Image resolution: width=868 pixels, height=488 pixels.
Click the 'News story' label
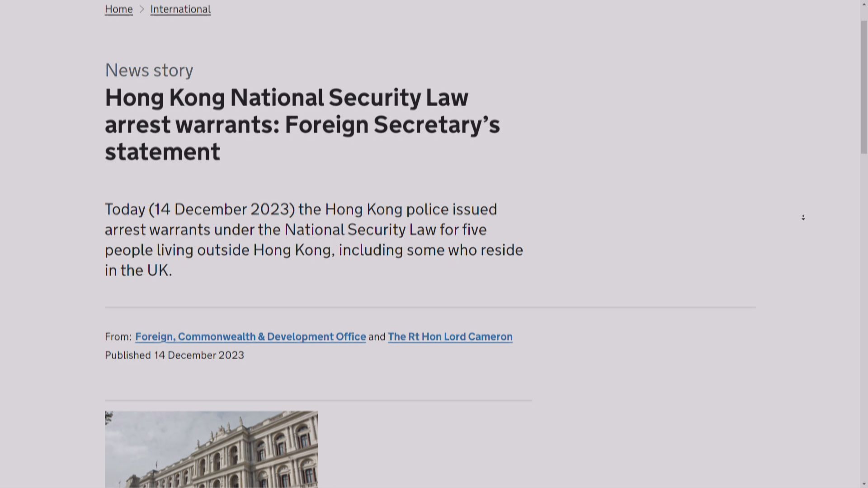(x=149, y=70)
